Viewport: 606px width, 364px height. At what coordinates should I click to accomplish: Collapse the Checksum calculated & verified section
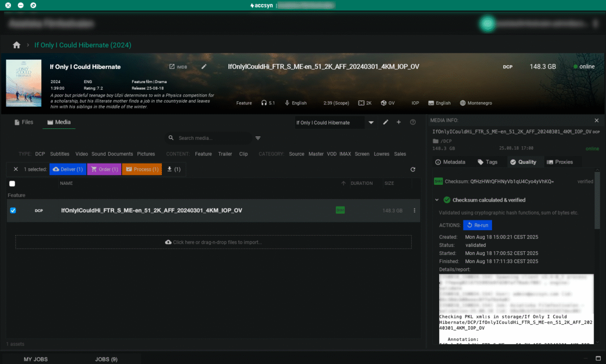point(437,200)
